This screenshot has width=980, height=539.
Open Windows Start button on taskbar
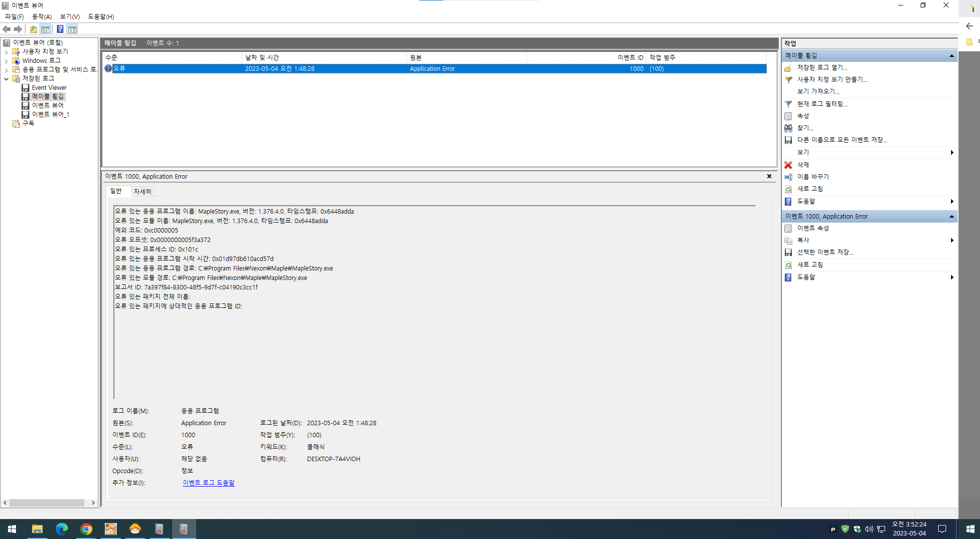click(x=12, y=529)
